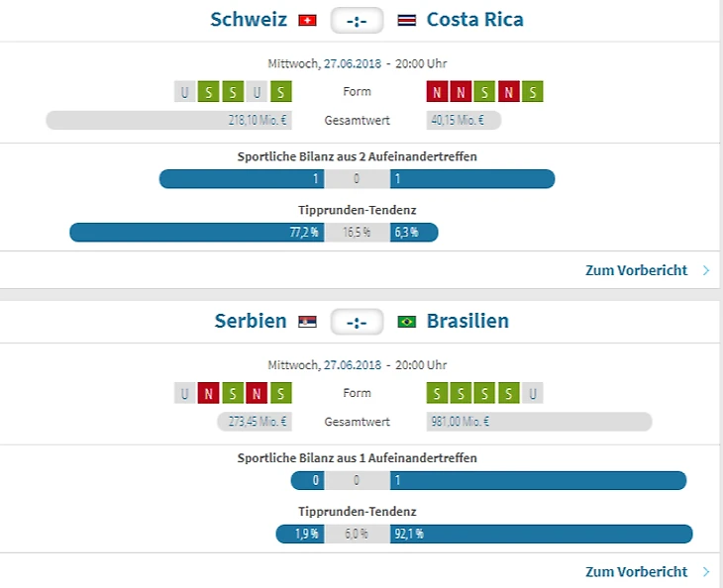Click Serbien's grey "U" form badge
This screenshot has height=588, width=723.
click(x=184, y=393)
